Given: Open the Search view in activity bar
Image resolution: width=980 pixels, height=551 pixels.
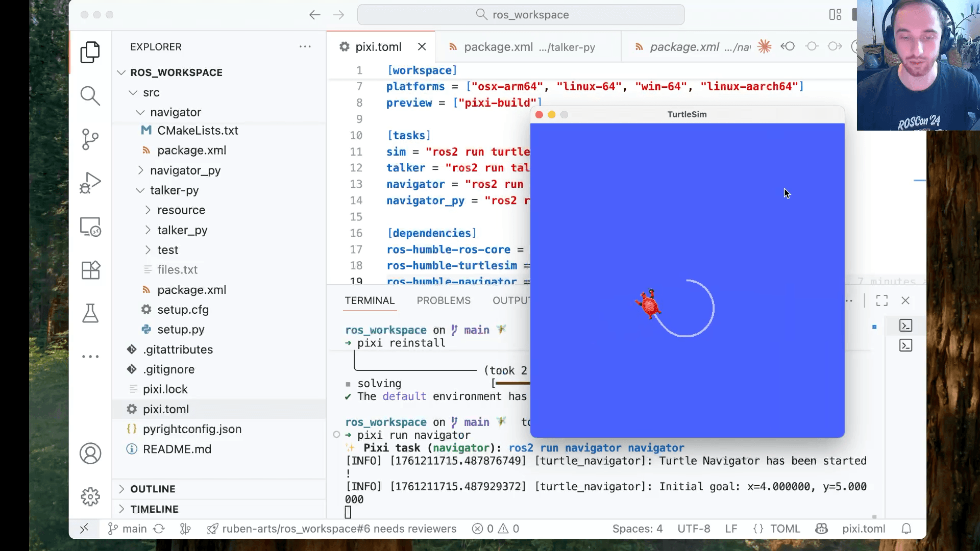Looking at the screenshot, I should [x=90, y=95].
